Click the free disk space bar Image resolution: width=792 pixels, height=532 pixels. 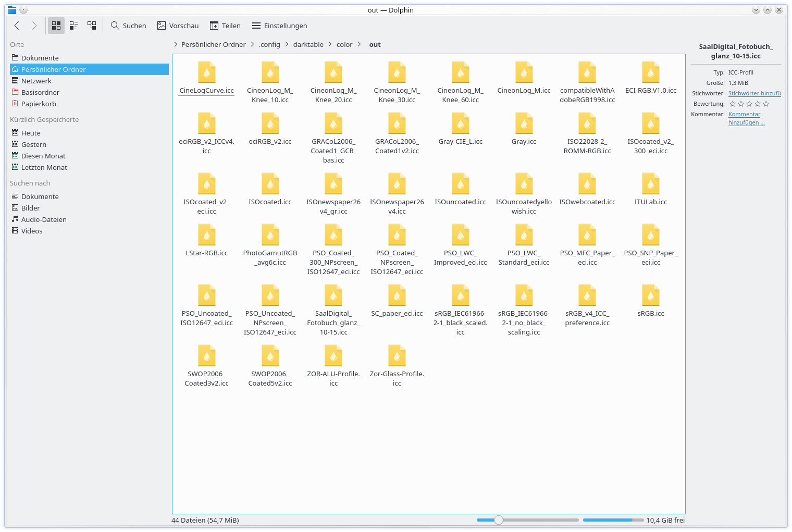613,520
